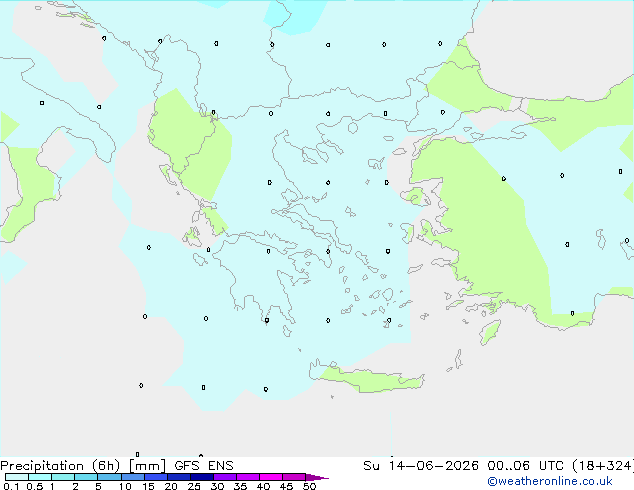The height and width of the screenshot is (490, 634).
Task: Click the '2' legend scale label
Action: 75,486
